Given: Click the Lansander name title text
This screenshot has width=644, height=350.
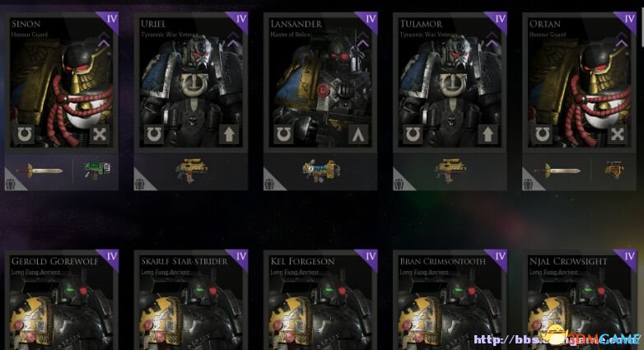Looking at the screenshot, I should (296, 24).
